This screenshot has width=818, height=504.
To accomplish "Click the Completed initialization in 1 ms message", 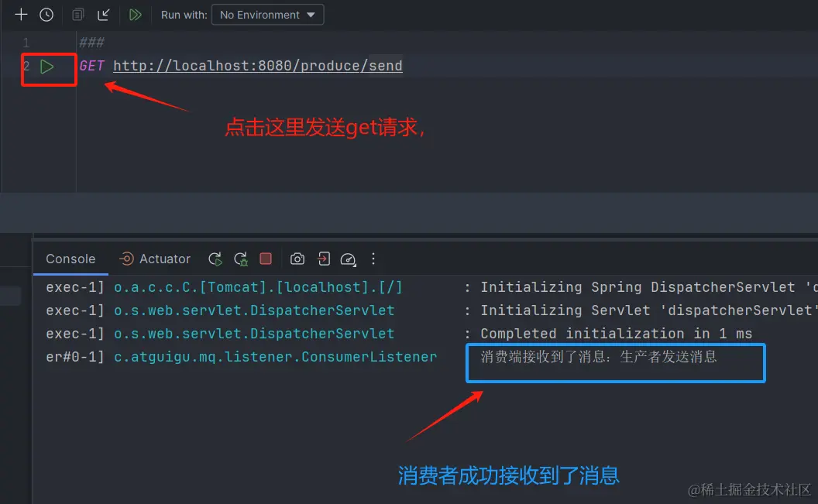I will [x=616, y=334].
